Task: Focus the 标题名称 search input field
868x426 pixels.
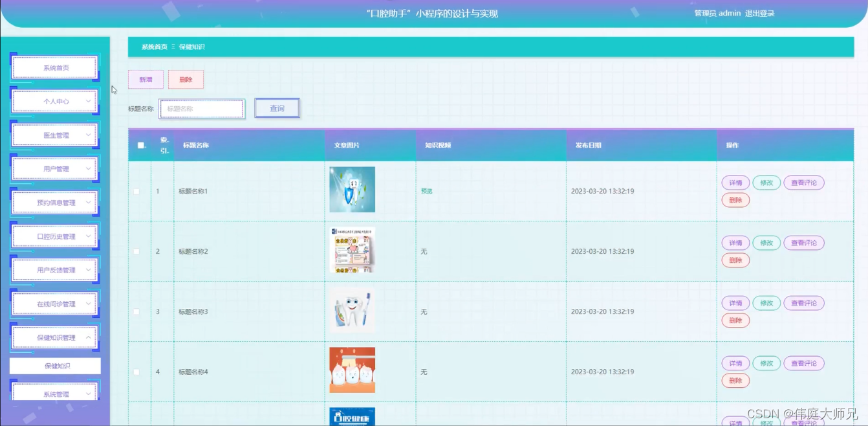Action: pyautogui.click(x=202, y=109)
